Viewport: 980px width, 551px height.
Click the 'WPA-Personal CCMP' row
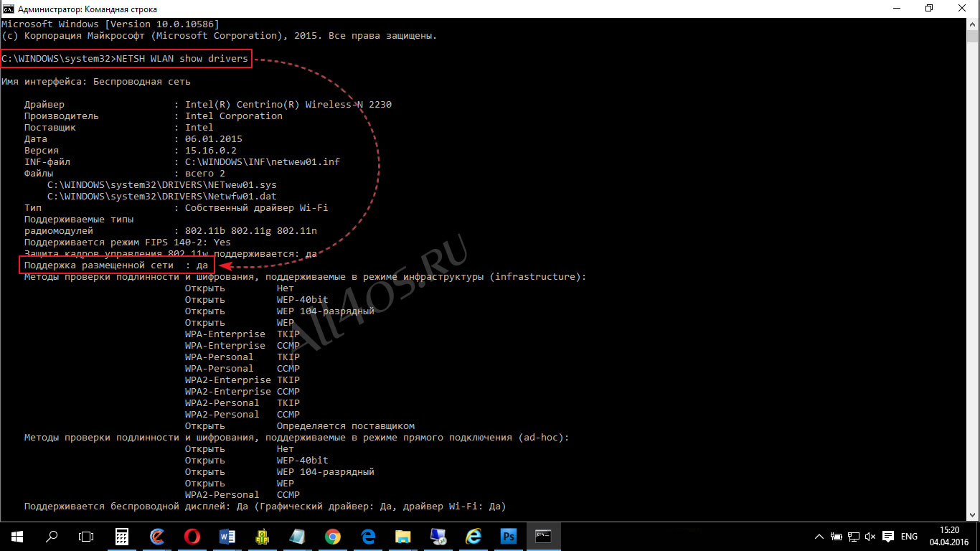coord(242,369)
